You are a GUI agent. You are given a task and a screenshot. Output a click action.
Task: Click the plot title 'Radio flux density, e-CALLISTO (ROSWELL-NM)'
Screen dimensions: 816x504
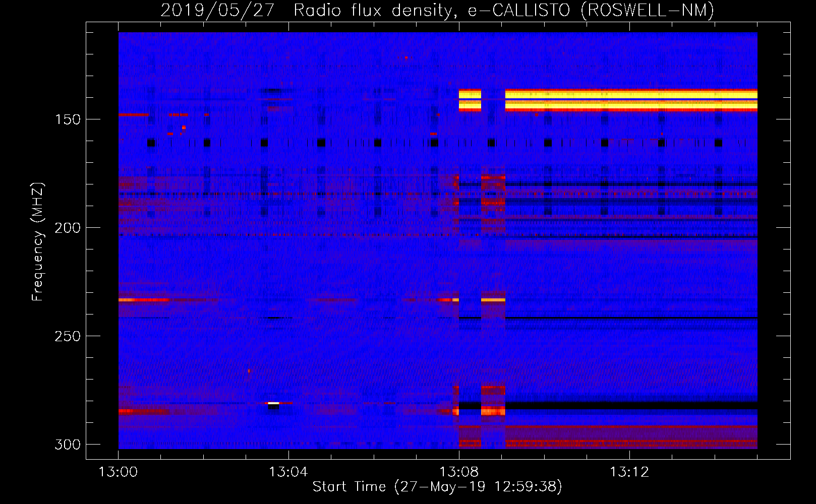(x=504, y=10)
